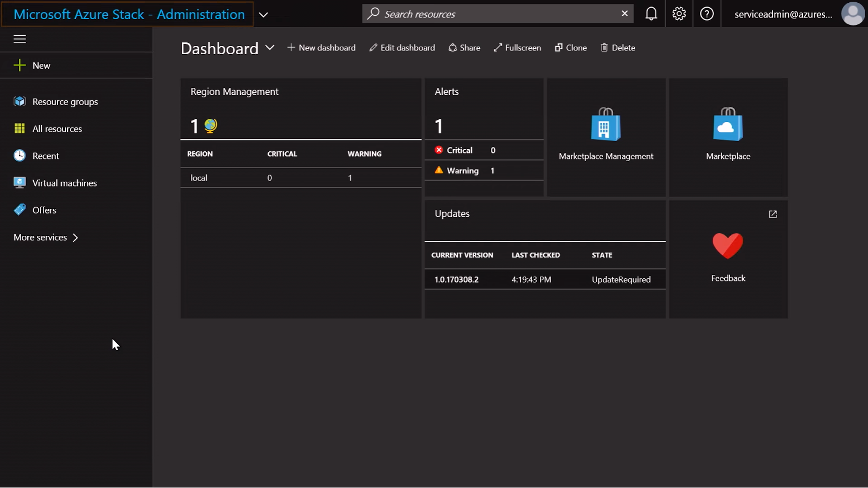
Task: Open the Alerts tile title
Action: (x=446, y=92)
